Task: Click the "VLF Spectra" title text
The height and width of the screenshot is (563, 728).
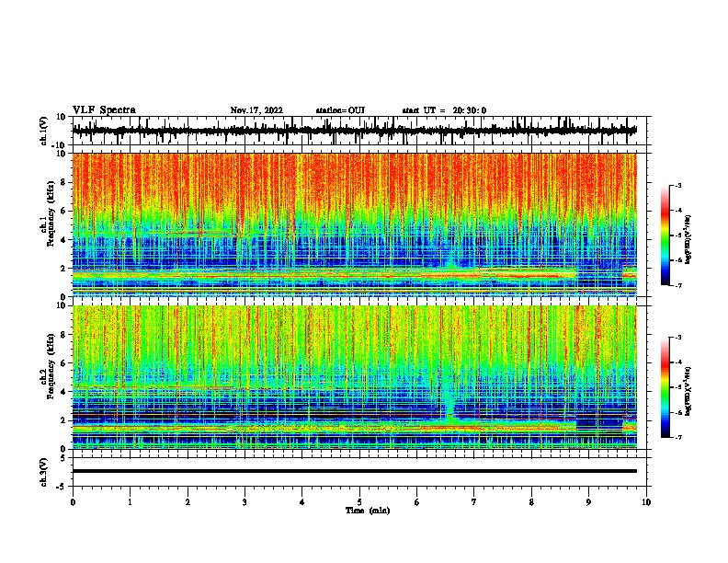Action: pos(104,110)
